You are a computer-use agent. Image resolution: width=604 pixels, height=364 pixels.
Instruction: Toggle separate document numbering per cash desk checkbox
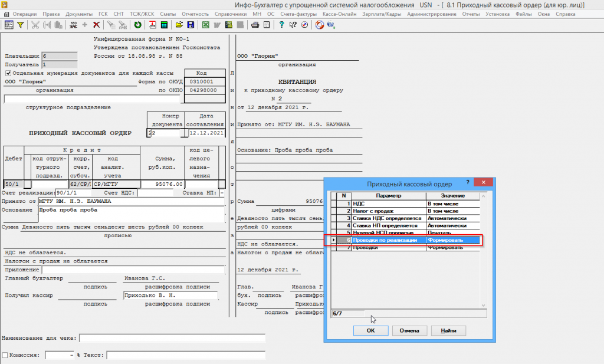click(x=8, y=73)
